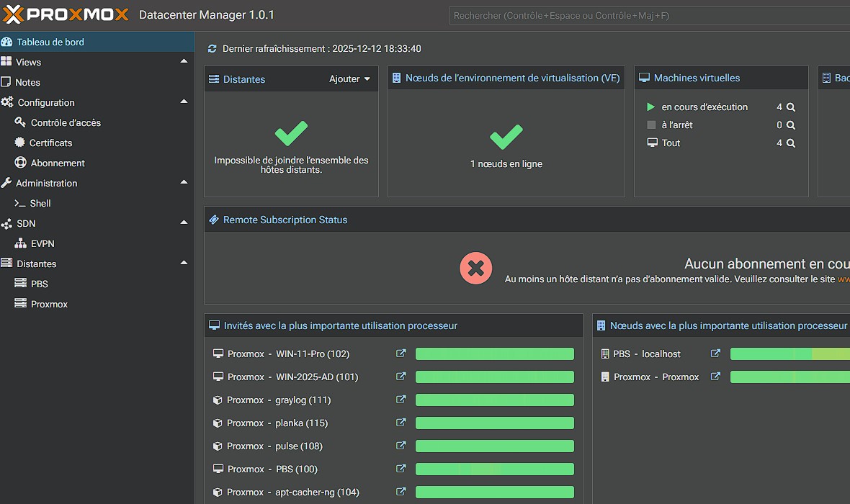Viewport: 850px width, 504px height.
Task: Click the refresh icon next to Dernier rafraîchissement
Action: [212, 48]
